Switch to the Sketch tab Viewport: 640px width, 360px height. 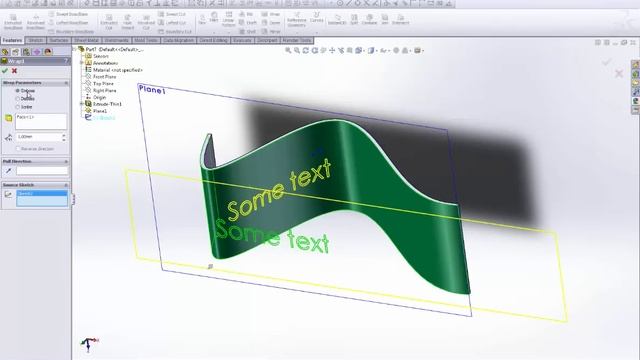pyautogui.click(x=36, y=40)
